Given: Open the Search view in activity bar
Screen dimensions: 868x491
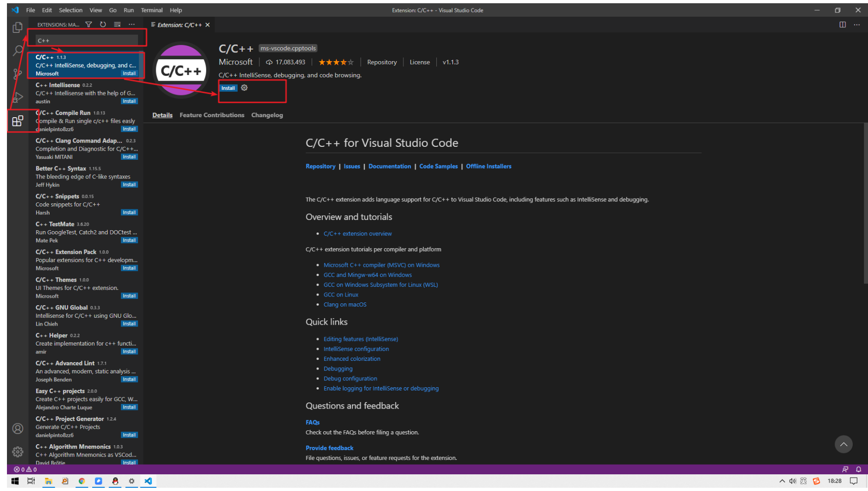Looking at the screenshot, I should click(18, 50).
